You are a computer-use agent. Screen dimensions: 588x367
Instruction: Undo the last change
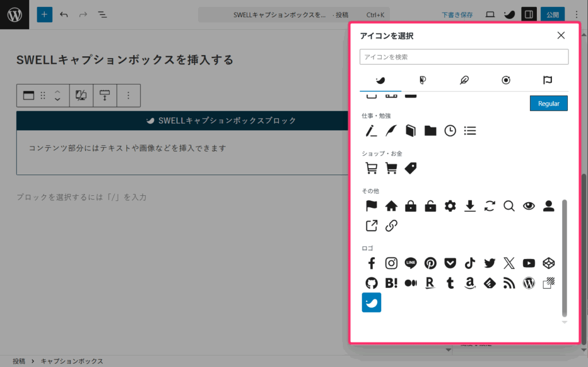[x=64, y=14]
